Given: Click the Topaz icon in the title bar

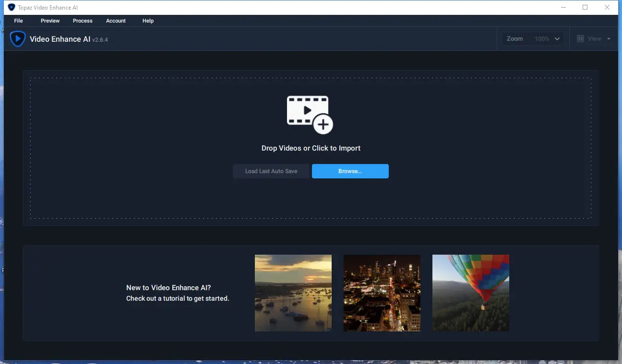Looking at the screenshot, I should click(12, 7).
